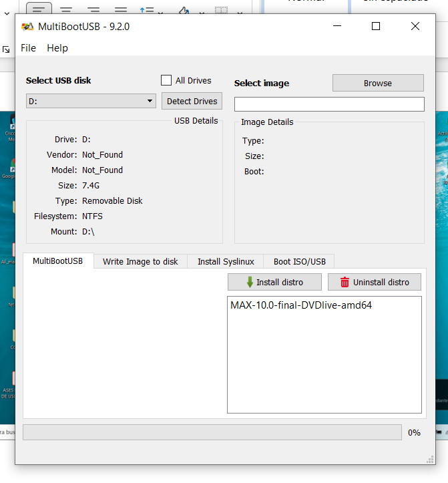Viewport: 448px width, 483px height.
Task: Click the Type value Removable Disk
Action: click(112, 201)
